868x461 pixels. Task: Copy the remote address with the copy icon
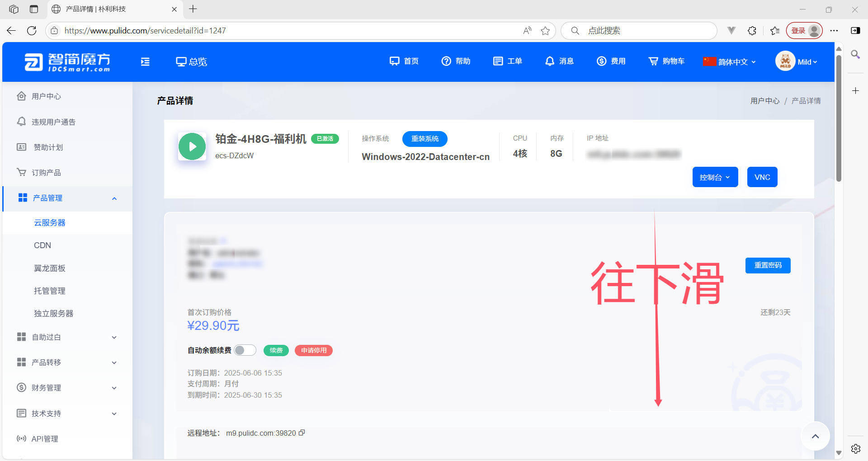coord(302,433)
